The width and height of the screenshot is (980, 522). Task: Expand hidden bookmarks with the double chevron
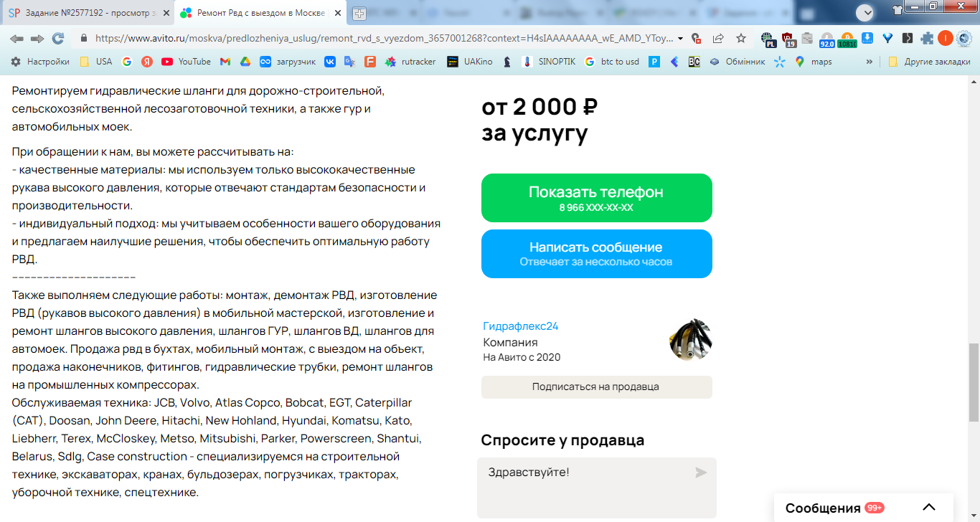[870, 62]
